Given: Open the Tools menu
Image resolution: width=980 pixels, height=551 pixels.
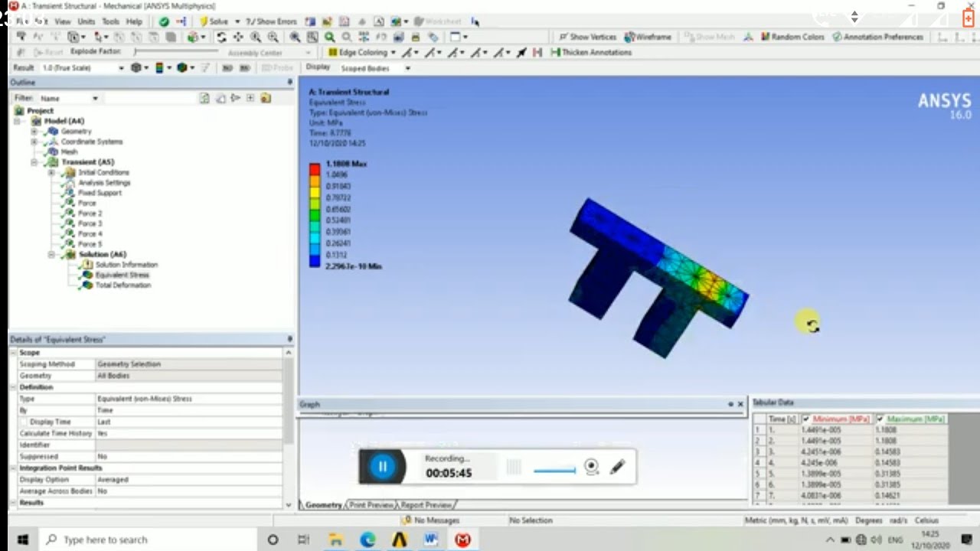Looking at the screenshot, I should (x=111, y=21).
